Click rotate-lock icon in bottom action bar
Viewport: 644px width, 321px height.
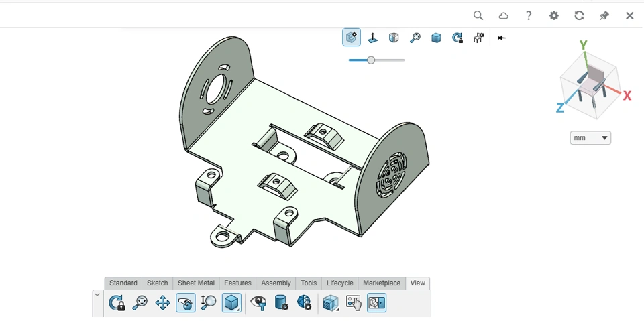pos(117,303)
